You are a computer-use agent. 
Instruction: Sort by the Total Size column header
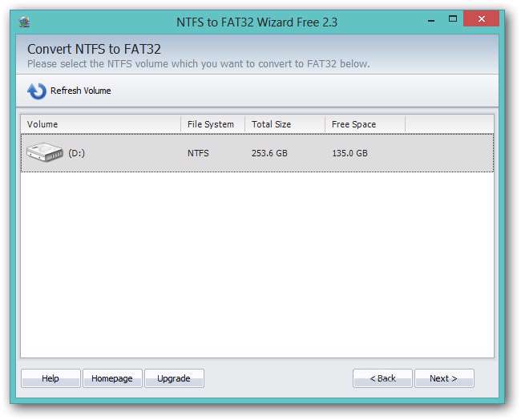tap(284, 124)
